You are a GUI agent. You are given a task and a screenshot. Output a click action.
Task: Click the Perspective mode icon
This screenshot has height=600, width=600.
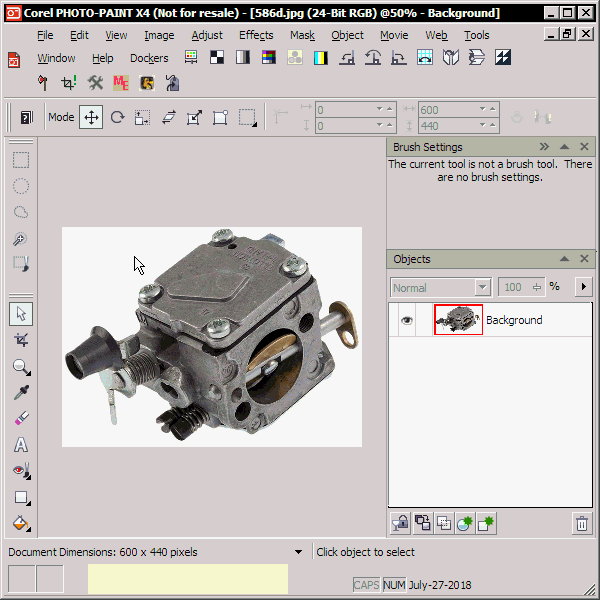(x=220, y=117)
